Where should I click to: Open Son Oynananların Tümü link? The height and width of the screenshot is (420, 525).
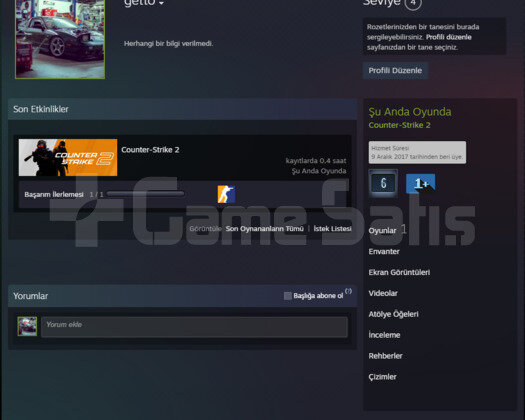click(x=265, y=229)
